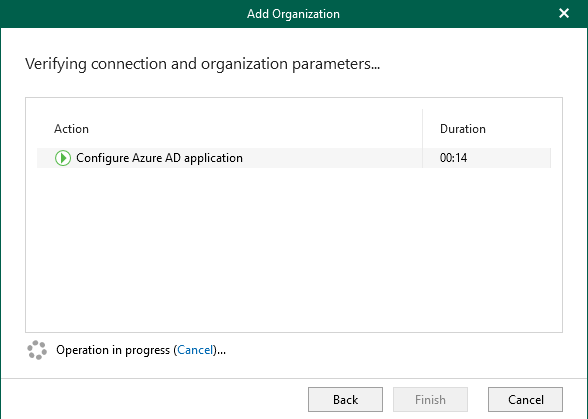Click the blank title bar area left of title

point(124,14)
